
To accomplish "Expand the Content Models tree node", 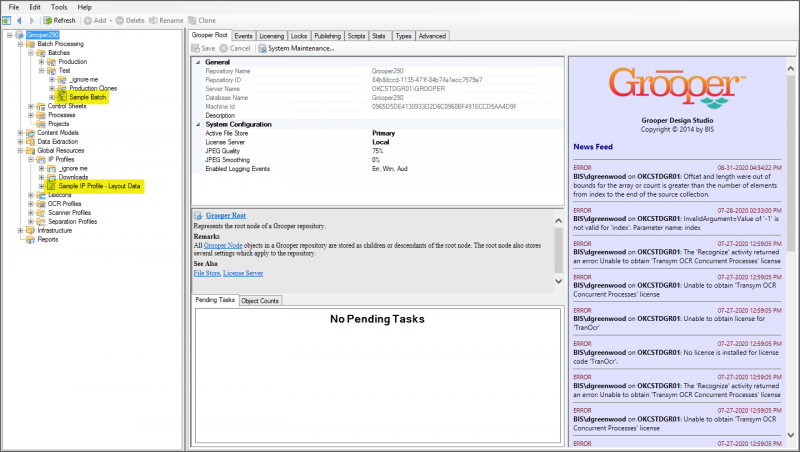I will tap(20, 133).
